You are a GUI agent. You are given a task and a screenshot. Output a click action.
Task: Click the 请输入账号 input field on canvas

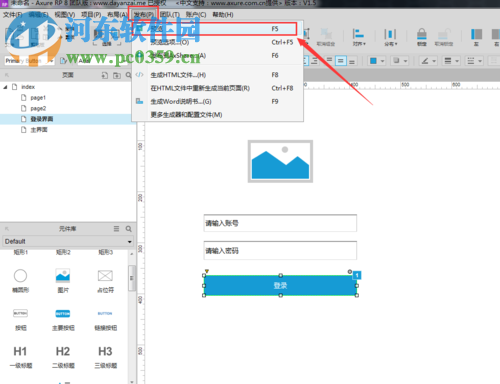(280, 223)
